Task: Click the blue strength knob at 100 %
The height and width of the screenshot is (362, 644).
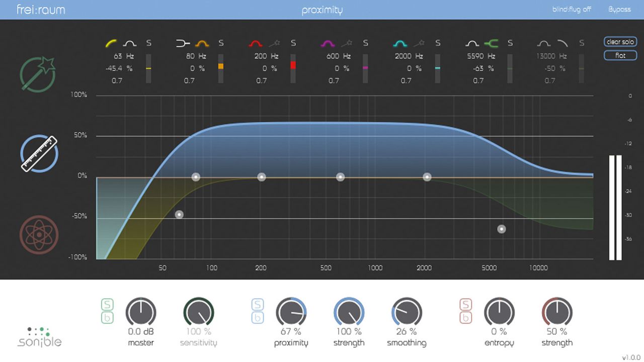Action: tap(349, 312)
